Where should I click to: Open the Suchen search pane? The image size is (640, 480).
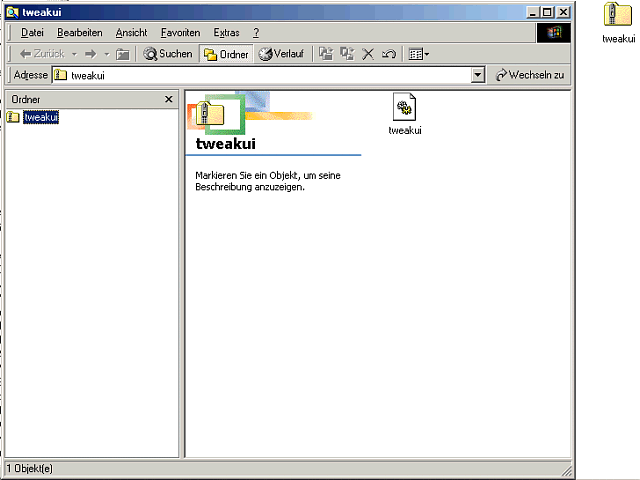click(168, 54)
